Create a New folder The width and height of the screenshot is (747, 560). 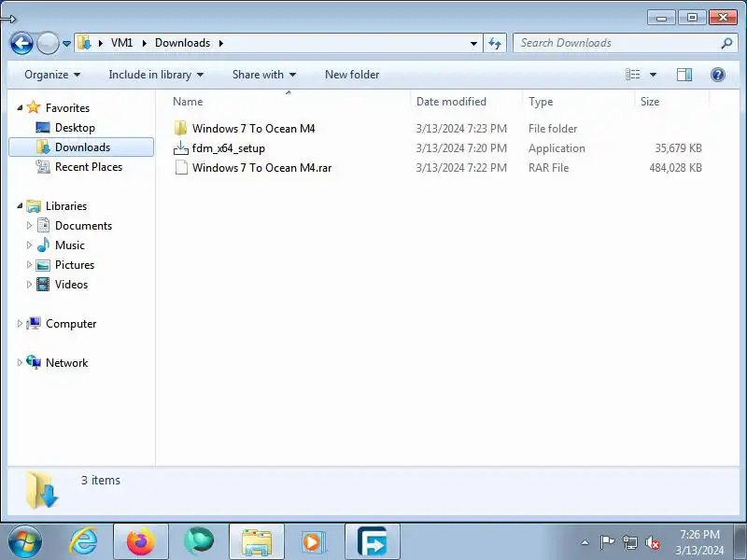(352, 75)
